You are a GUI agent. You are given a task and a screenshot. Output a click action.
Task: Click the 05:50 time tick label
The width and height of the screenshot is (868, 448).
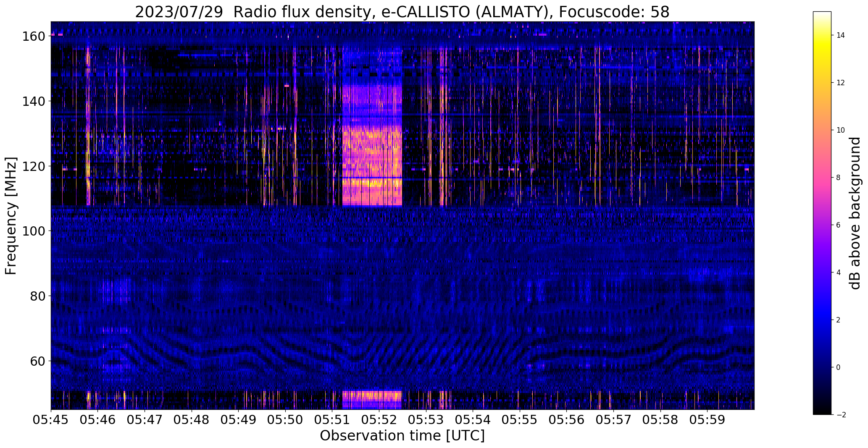285,419
